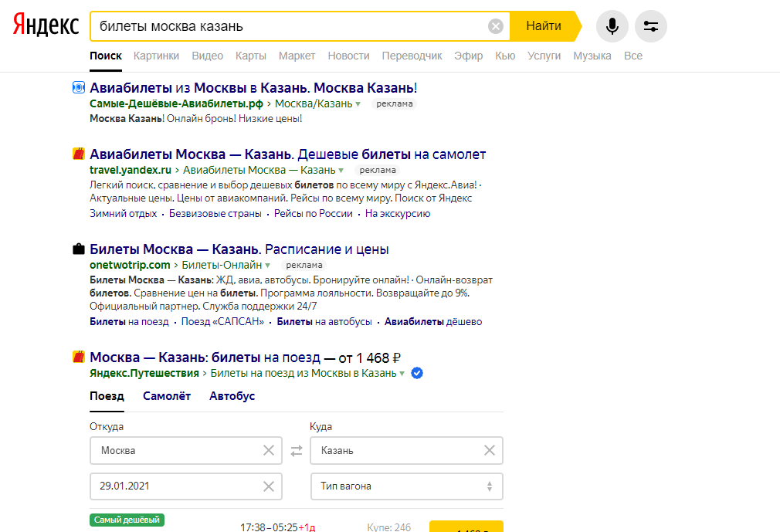Follow the На экскурсию sitelink
The image size is (780, 532).
tap(398, 213)
